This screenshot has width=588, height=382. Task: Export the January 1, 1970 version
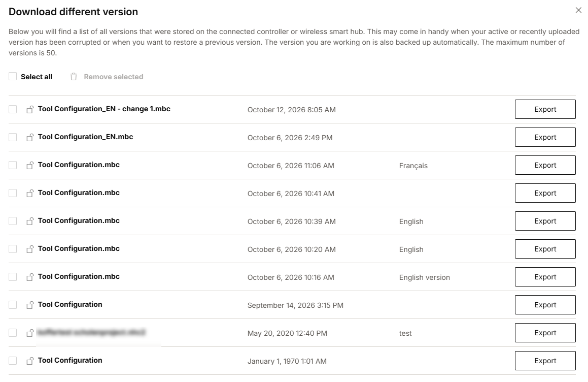coord(545,361)
